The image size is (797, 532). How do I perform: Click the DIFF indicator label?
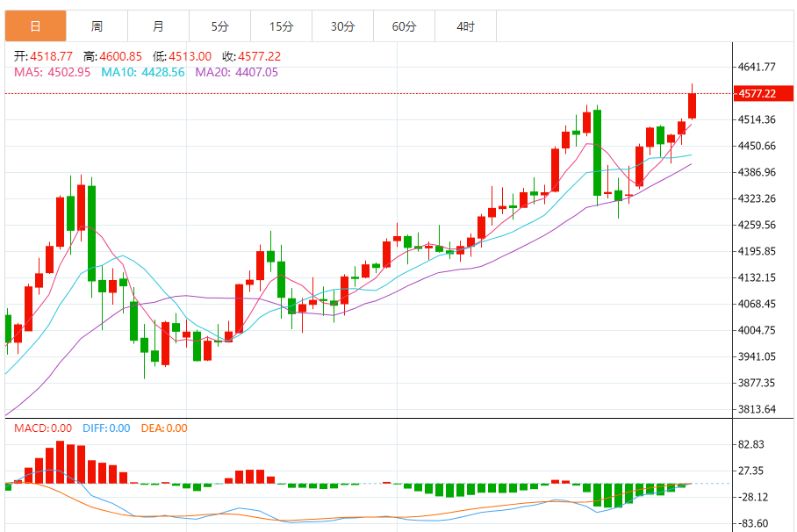(106, 428)
